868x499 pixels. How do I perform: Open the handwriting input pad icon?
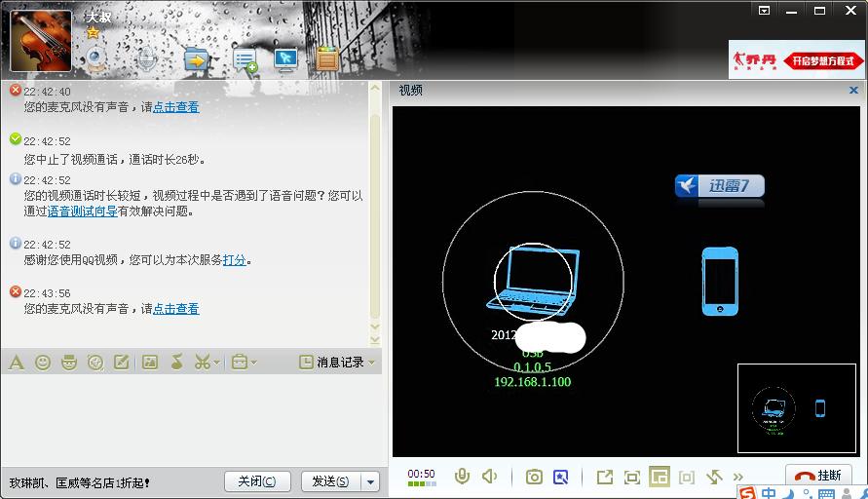121,363
